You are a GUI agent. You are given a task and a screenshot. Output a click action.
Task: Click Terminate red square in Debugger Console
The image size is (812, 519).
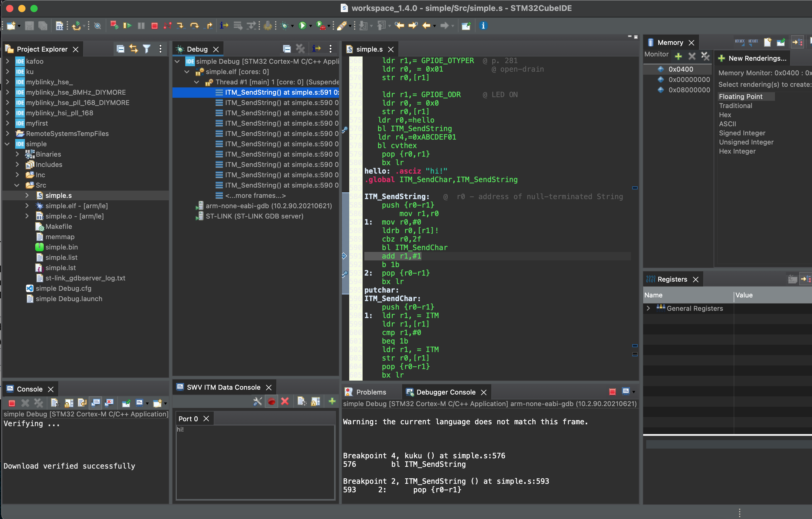[612, 392]
